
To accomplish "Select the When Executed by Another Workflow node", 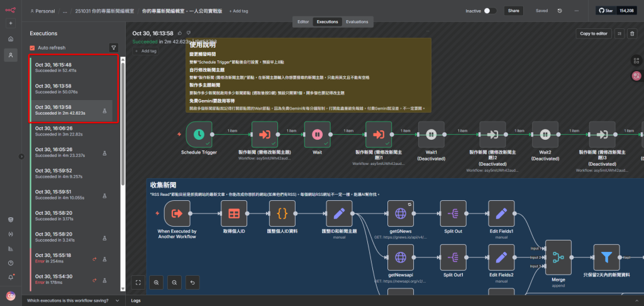I will tap(177, 213).
